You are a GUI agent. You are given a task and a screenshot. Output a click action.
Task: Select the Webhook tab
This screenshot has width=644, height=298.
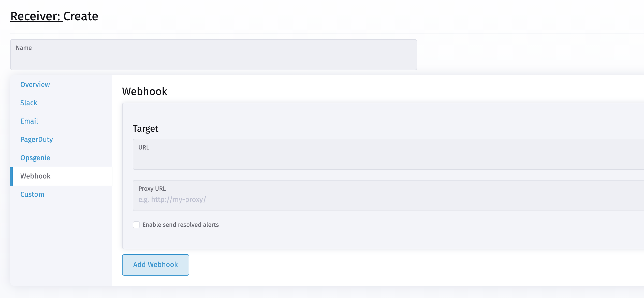point(36,176)
